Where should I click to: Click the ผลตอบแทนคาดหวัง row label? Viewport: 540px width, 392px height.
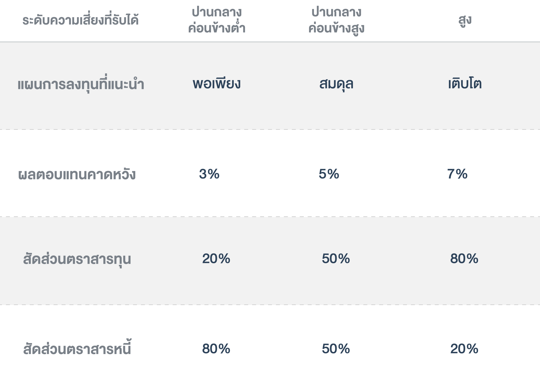[x=77, y=174]
